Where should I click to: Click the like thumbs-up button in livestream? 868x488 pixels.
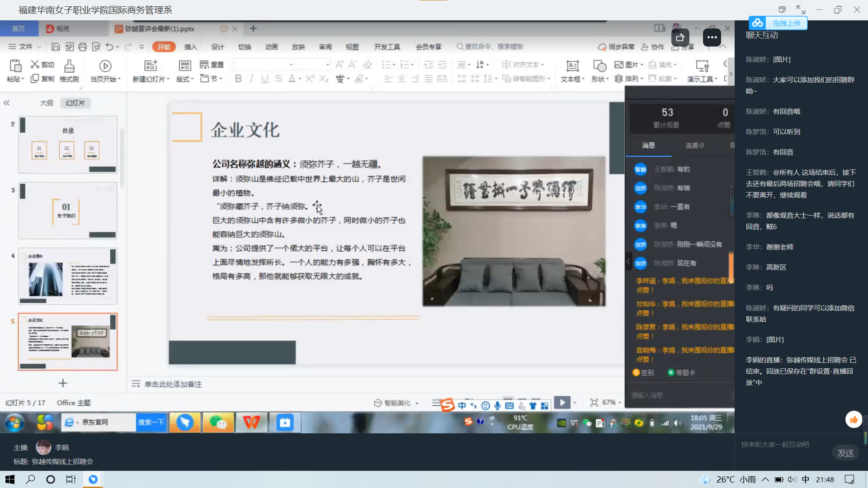click(854, 419)
